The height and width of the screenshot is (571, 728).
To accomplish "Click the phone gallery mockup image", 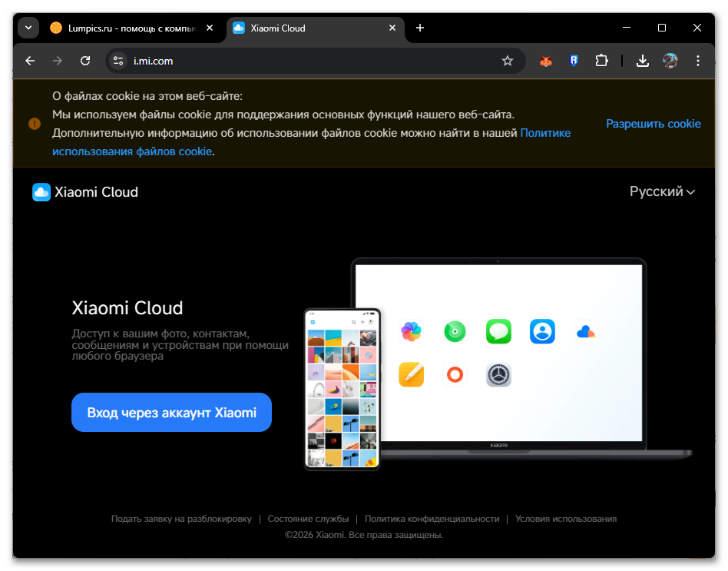I will [x=342, y=390].
